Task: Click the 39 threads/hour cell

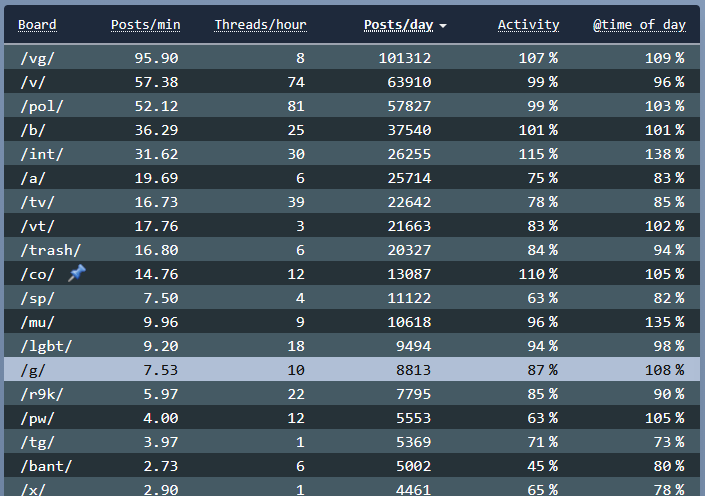Action: point(296,202)
